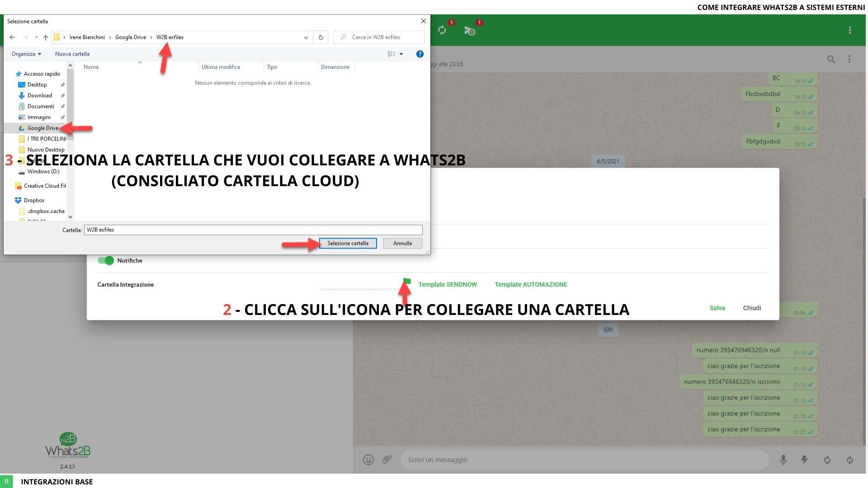Open the emoji picker
868x488 pixels.
click(x=368, y=460)
